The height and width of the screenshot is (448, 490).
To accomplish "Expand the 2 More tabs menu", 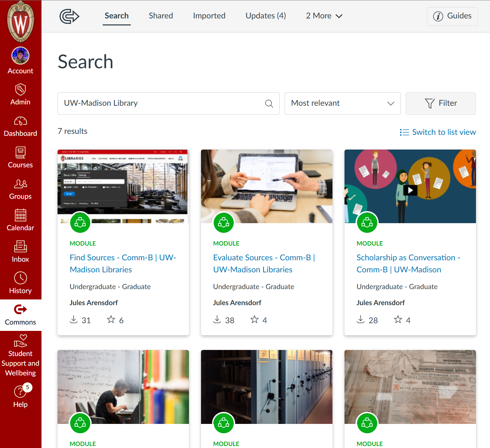I will [324, 16].
